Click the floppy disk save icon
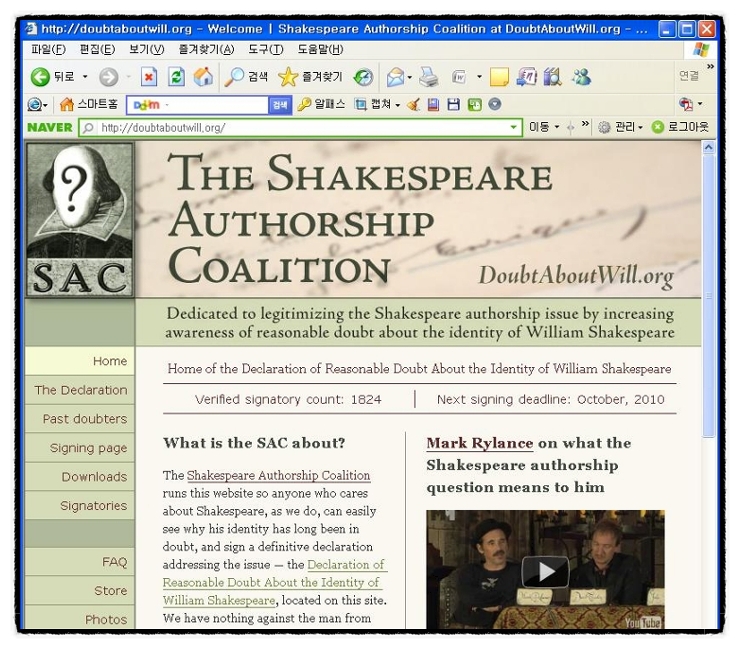 point(453,105)
